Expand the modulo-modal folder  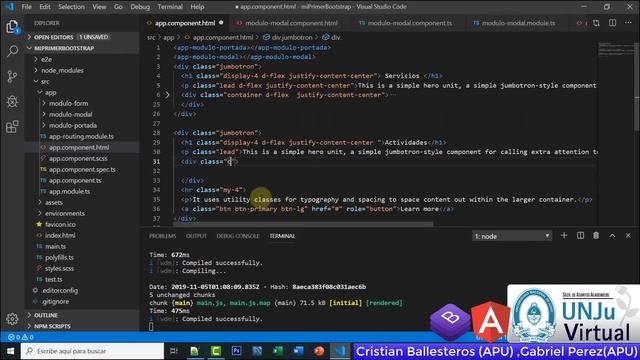tap(82, 115)
